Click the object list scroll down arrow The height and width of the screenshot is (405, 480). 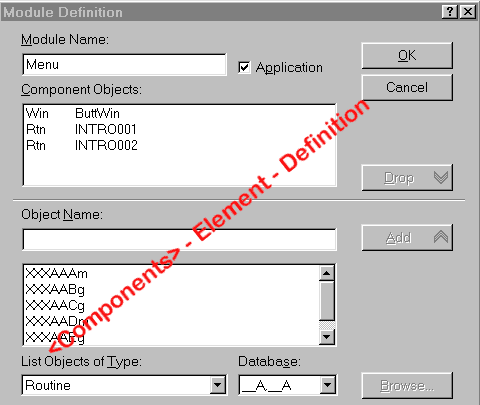click(x=327, y=337)
